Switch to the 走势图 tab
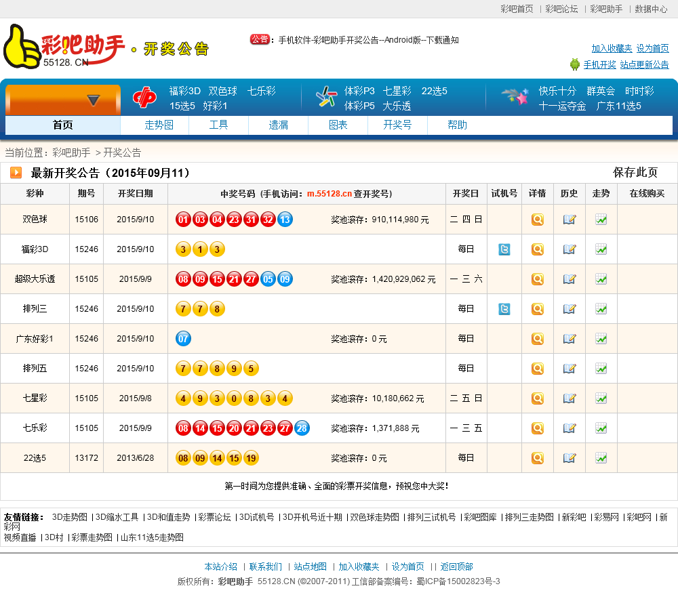 pos(159,125)
